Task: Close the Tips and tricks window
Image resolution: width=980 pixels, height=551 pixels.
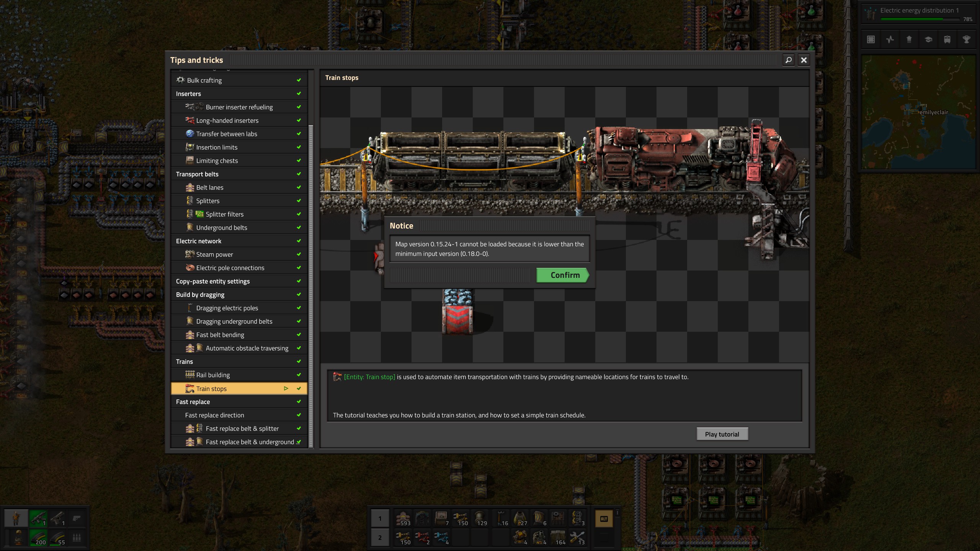Action: coord(804,60)
